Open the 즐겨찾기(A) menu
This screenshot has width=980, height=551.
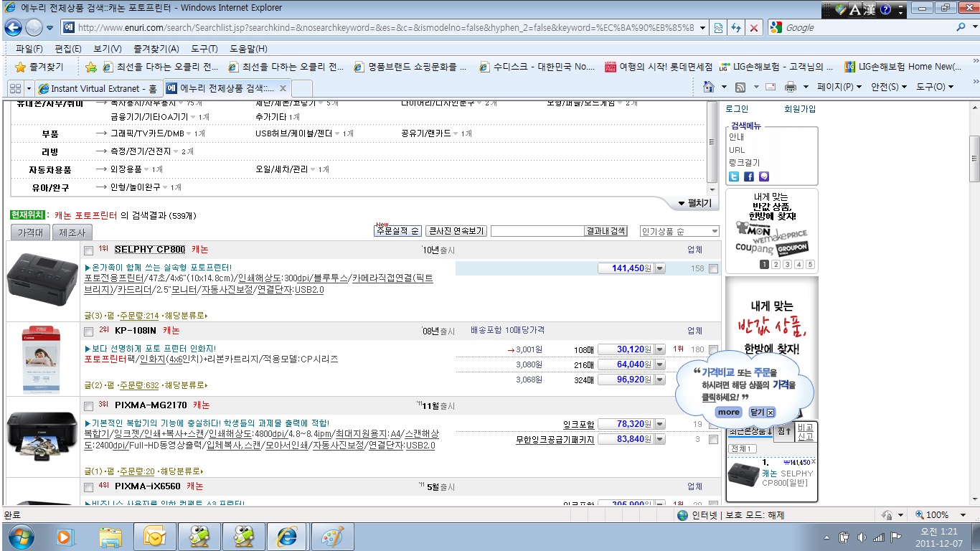156,49
